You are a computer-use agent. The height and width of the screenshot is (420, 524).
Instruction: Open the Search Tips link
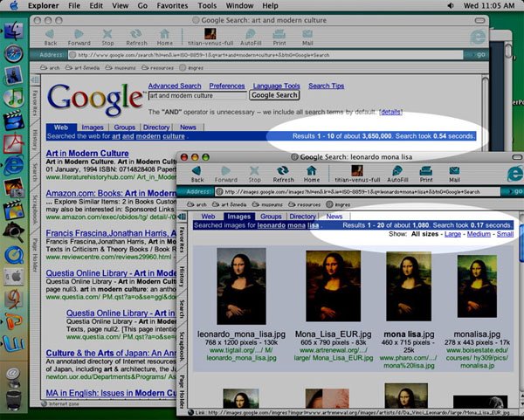pyautogui.click(x=326, y=86)
